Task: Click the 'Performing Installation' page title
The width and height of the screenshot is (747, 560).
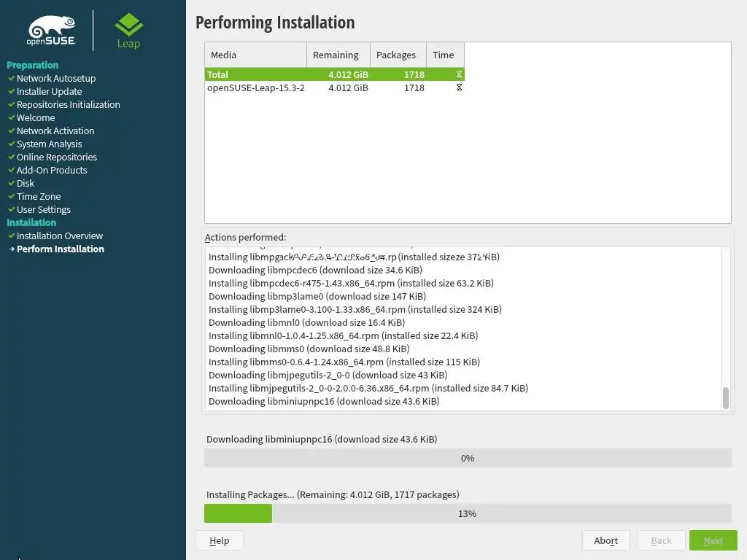Action: tap(275, 23)
